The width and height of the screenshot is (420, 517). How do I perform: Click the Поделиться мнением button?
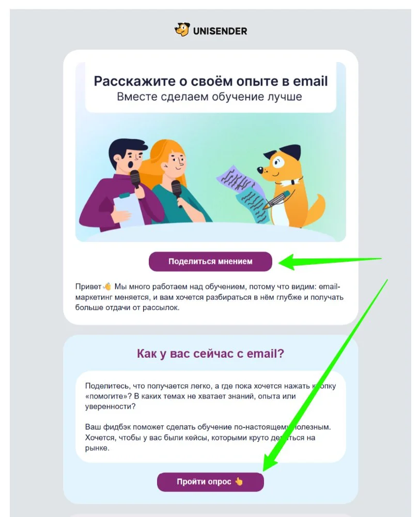pyautogui.click(x=210, y=262)
